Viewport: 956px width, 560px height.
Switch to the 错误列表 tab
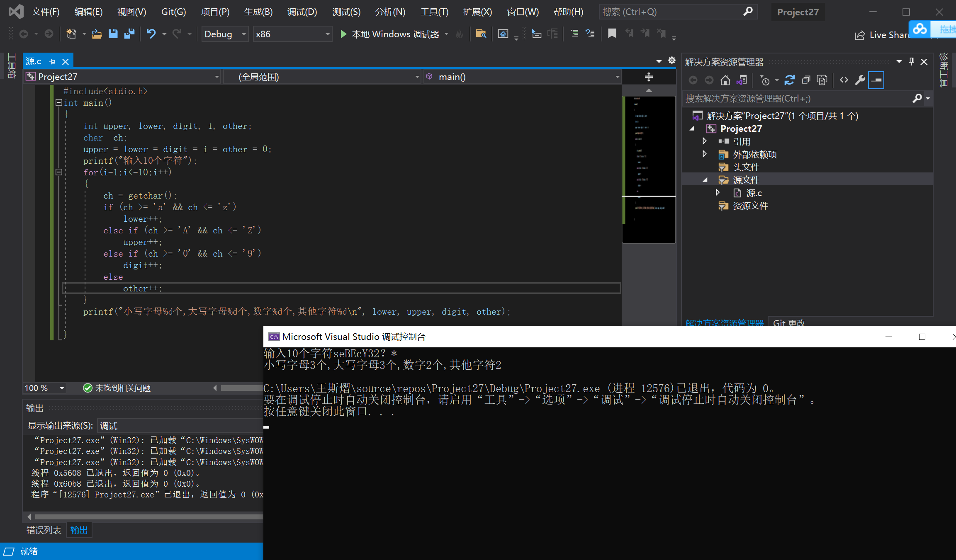coord(44,530)
